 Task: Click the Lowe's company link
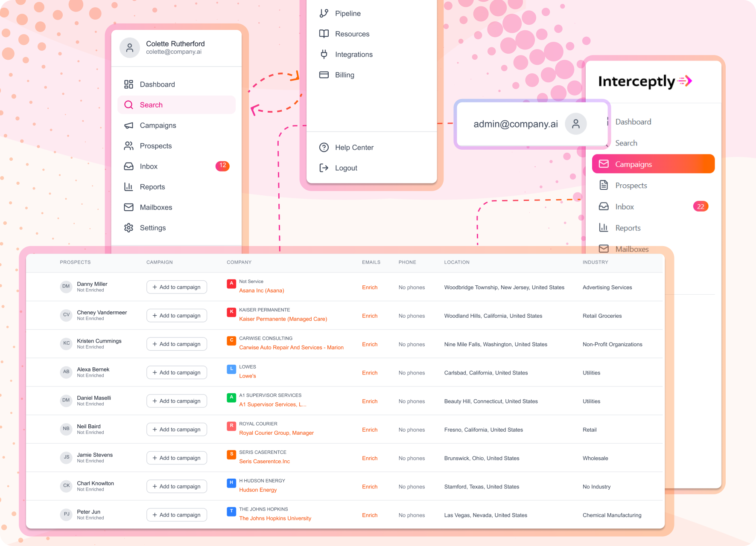(x=248, y=376)
